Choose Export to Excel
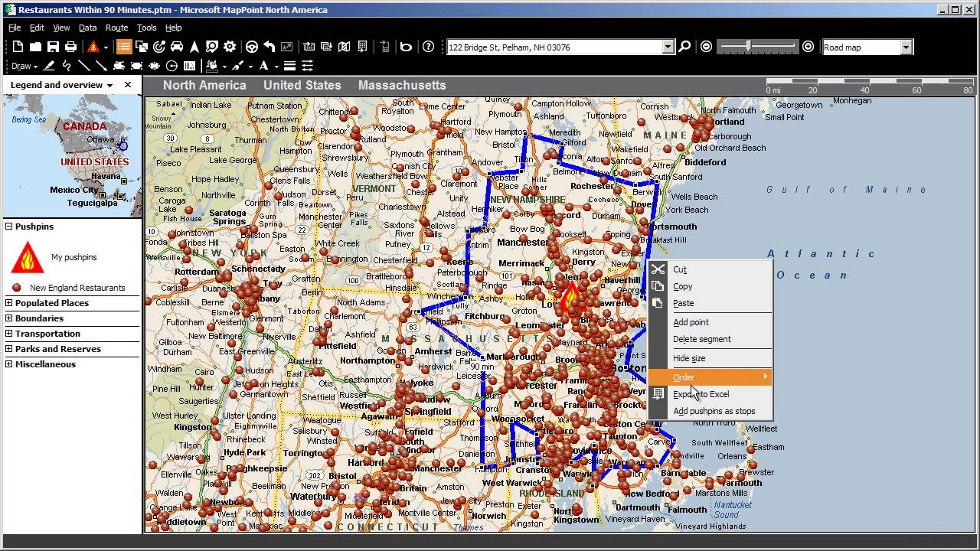Image resolution: width=980 pixels, height=551 pixels. click(710, 394)
